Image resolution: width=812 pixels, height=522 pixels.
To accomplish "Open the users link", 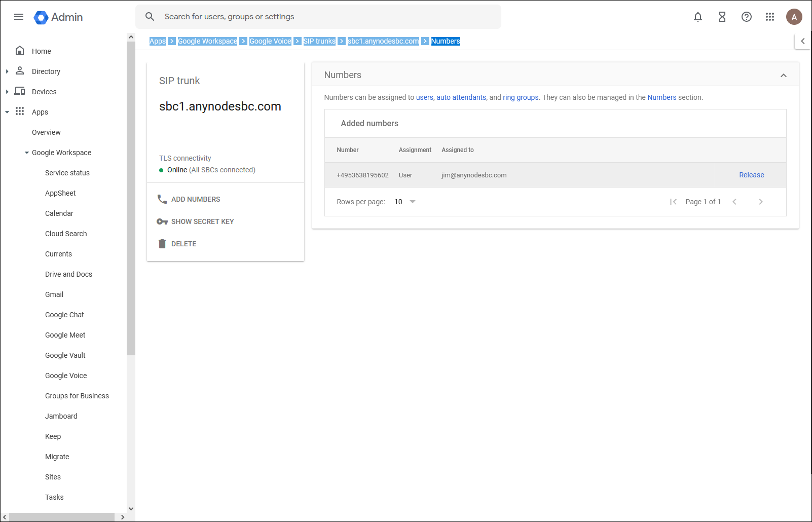I will coord(425,97).
